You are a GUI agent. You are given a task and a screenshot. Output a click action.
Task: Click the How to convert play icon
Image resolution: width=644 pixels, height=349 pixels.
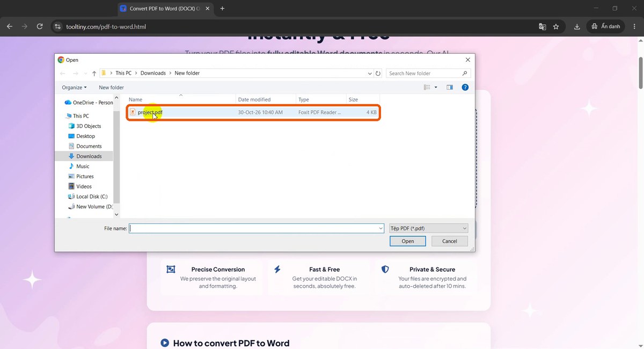[x=165, y=343]
